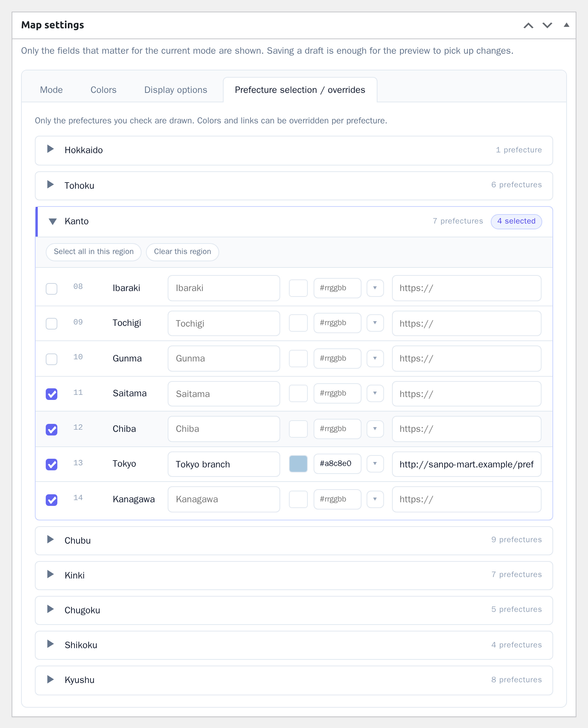588x728 pixels.
Task: Open color dropdown arrow for Ibaraki
Action: (375, 288)
